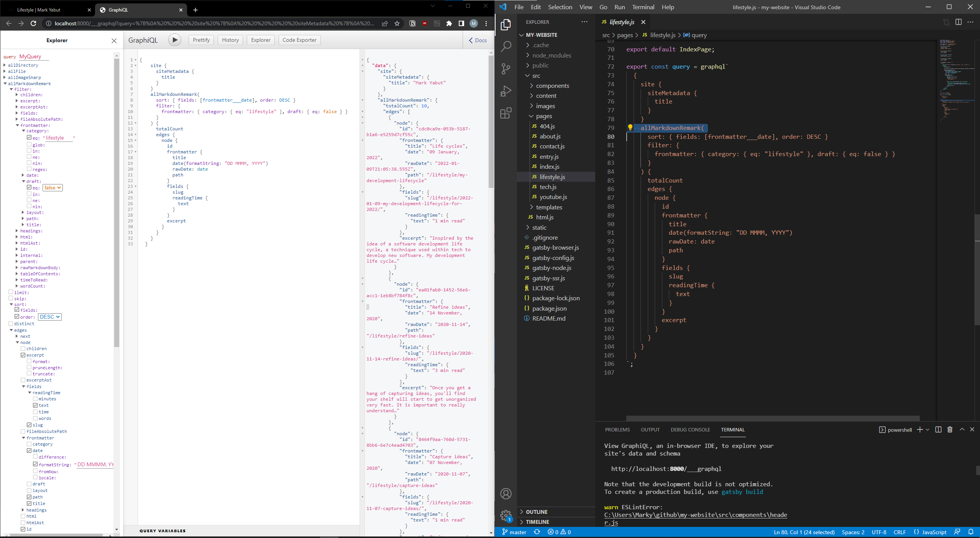Show code actions lightbulb on line 79

pyautogui.click(x=630, y=128)
